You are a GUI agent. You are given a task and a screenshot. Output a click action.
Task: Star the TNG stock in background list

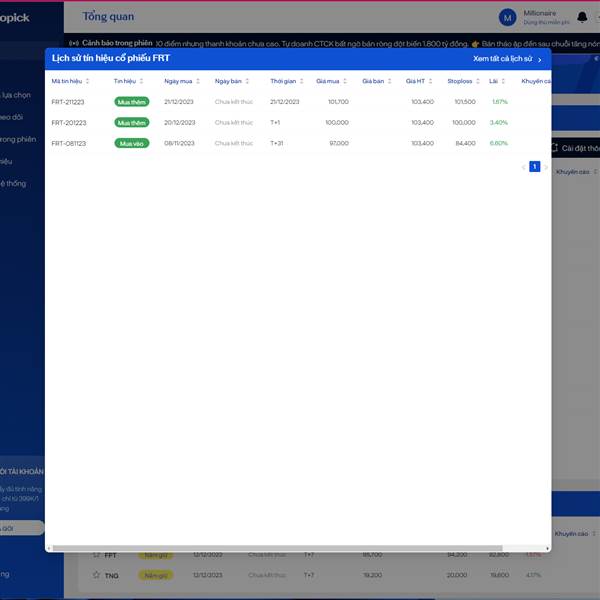[96, 575]
